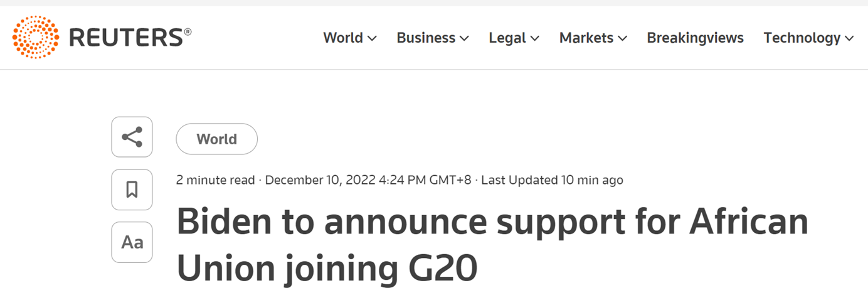Open the Business navigation menu item
The width and height of the screenshot is (868, 305).
[x=426, y=38]
